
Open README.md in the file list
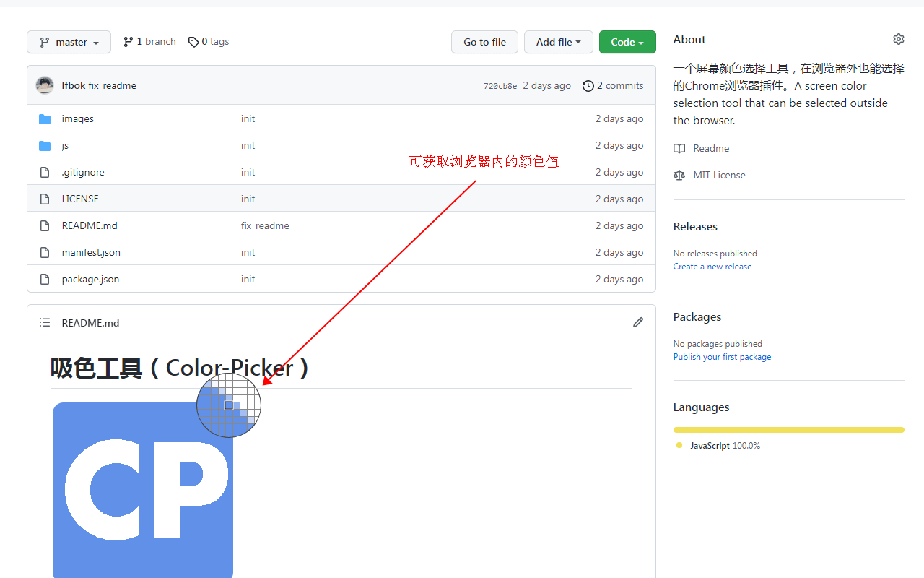coord(90,225)
